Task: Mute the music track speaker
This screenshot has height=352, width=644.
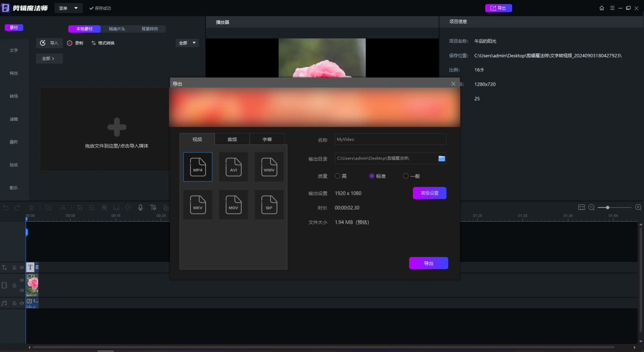Action: coord(22,303)
